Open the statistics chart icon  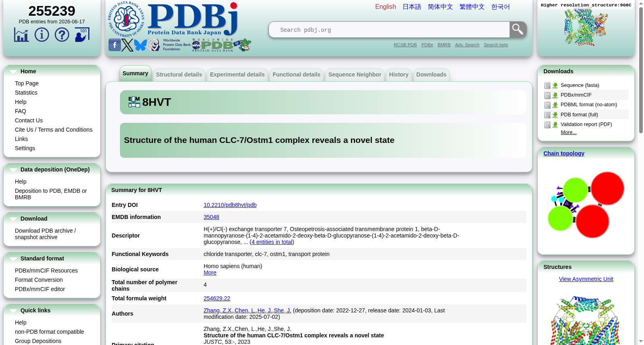pos(21,35)
